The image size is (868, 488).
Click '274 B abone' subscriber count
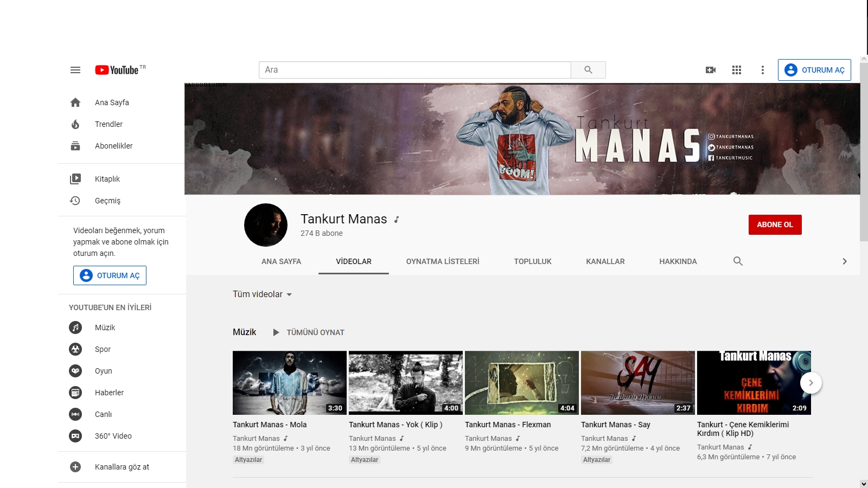click(322, 233)
